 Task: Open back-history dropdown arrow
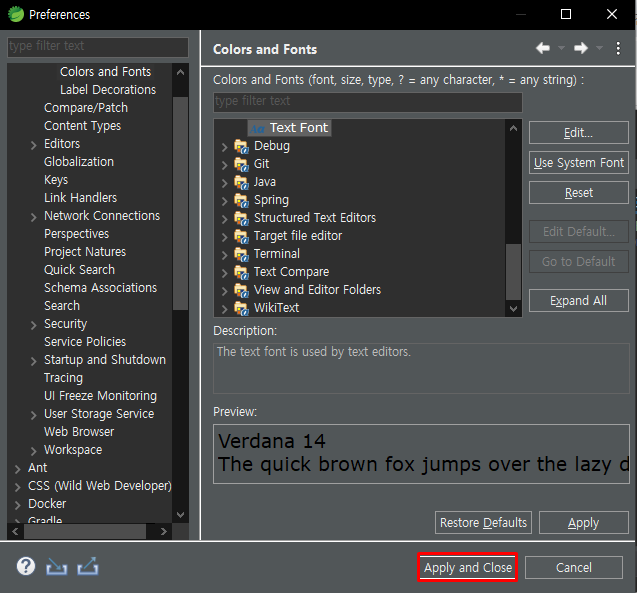561,48
